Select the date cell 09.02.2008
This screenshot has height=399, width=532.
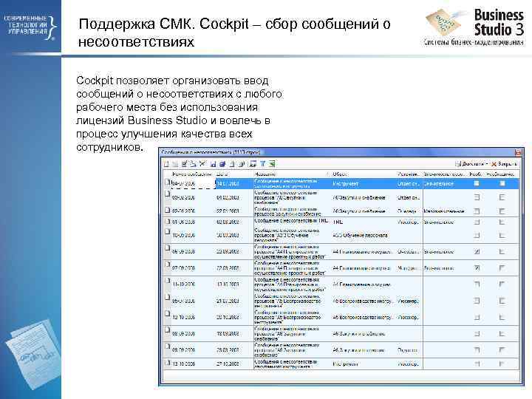pos(228,197)
